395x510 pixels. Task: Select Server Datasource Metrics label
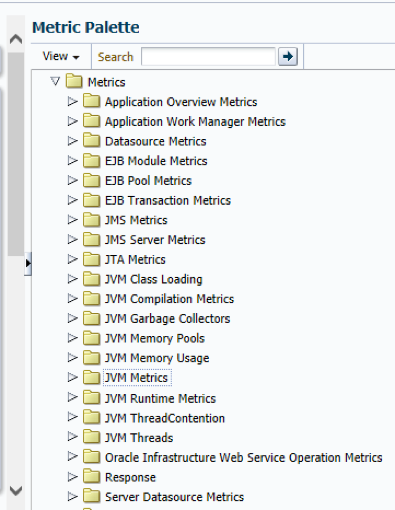pyautogui.click(x=174, y=497)
